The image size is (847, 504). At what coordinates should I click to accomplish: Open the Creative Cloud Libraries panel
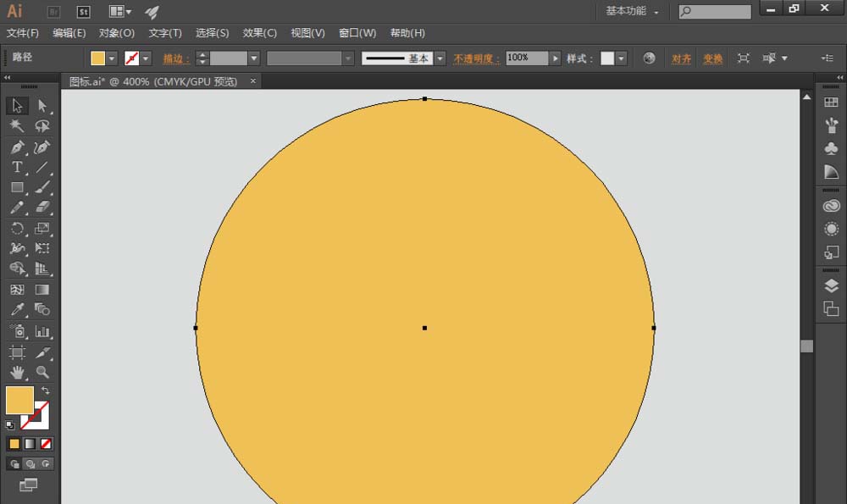pos(832,206)
